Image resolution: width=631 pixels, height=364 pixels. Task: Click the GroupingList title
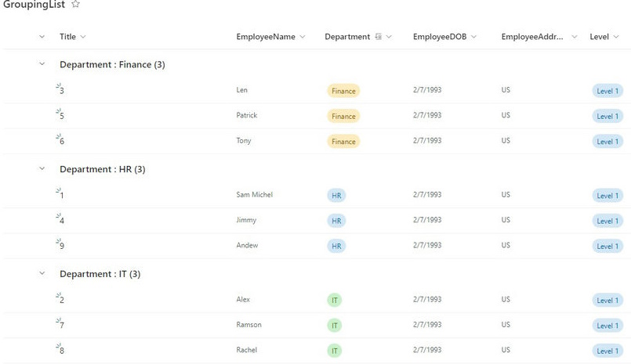click(x=34, y=5)
